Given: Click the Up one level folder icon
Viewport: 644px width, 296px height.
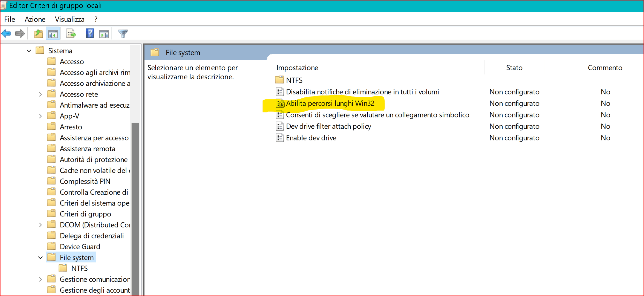Looking at the screenshot, I should (x=38, y=33).
